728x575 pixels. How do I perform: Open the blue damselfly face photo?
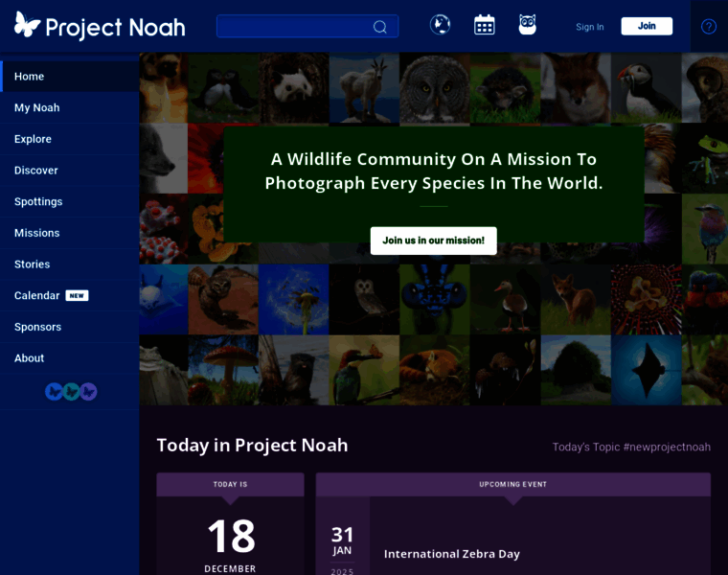tap(435, 300)
